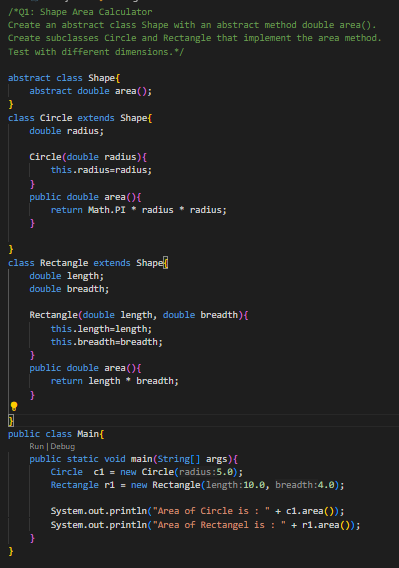Click the 'double radius;' field declaration
Viewport: 399px width, 568px height.
coord(67,131)
